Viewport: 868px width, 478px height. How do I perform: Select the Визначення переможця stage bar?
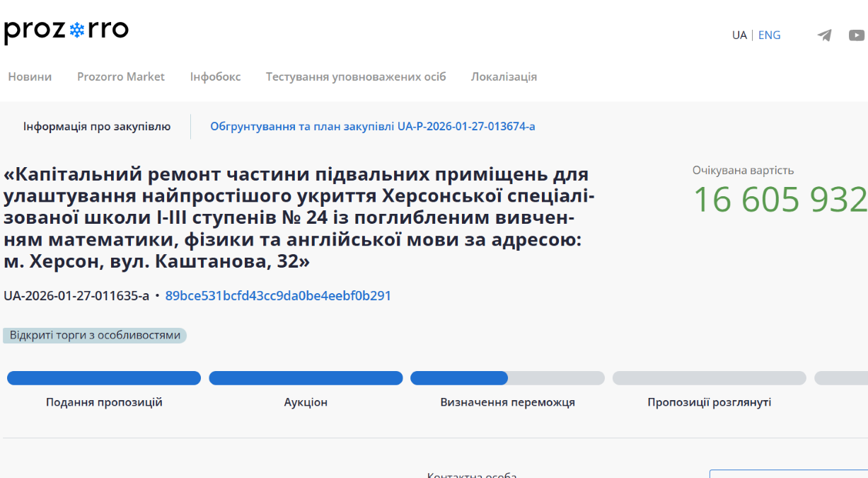pyautogui.click(x=507, y=378)
